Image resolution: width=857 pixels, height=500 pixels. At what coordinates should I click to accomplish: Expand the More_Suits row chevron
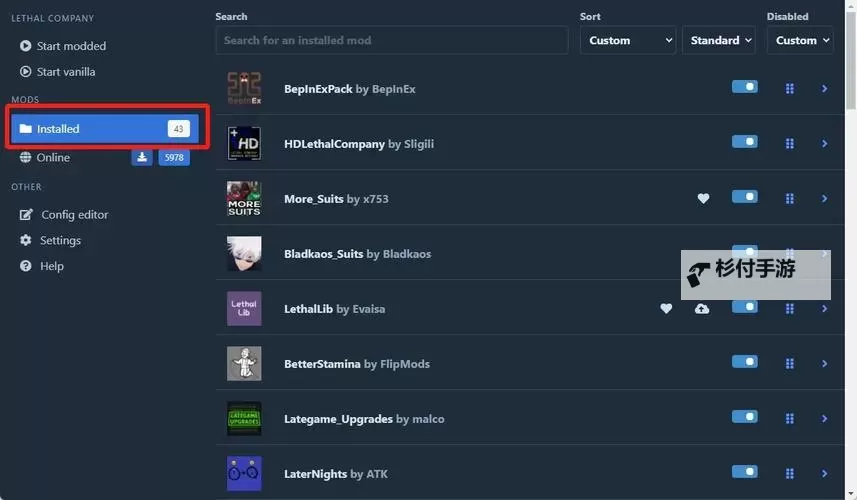click(824, 199)
